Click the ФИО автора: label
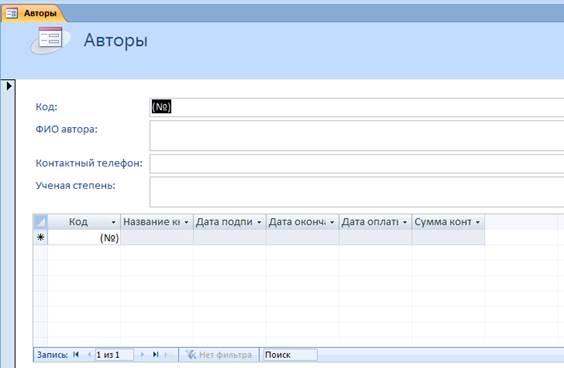 point(67,130)
